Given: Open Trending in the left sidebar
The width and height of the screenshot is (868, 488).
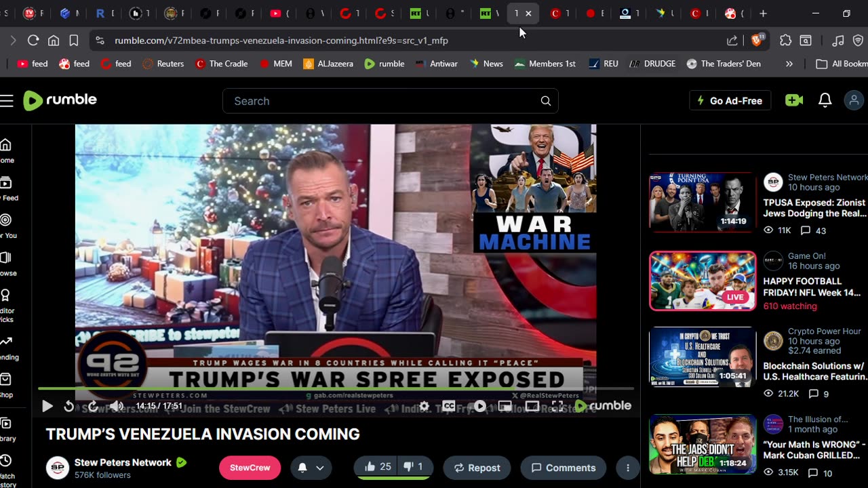Looking at the screenshot, I should click(x=7, y=348).
